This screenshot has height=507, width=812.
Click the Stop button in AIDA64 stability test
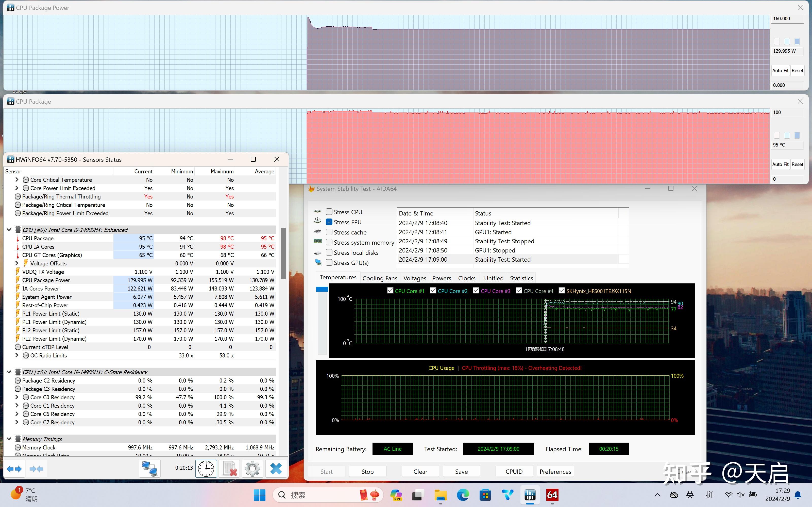368,471
